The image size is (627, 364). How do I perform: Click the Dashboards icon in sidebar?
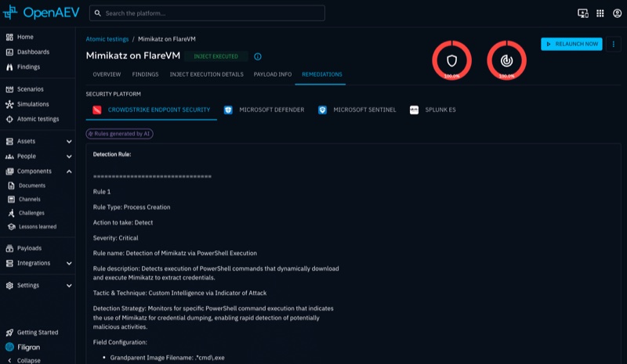point(9,52)
